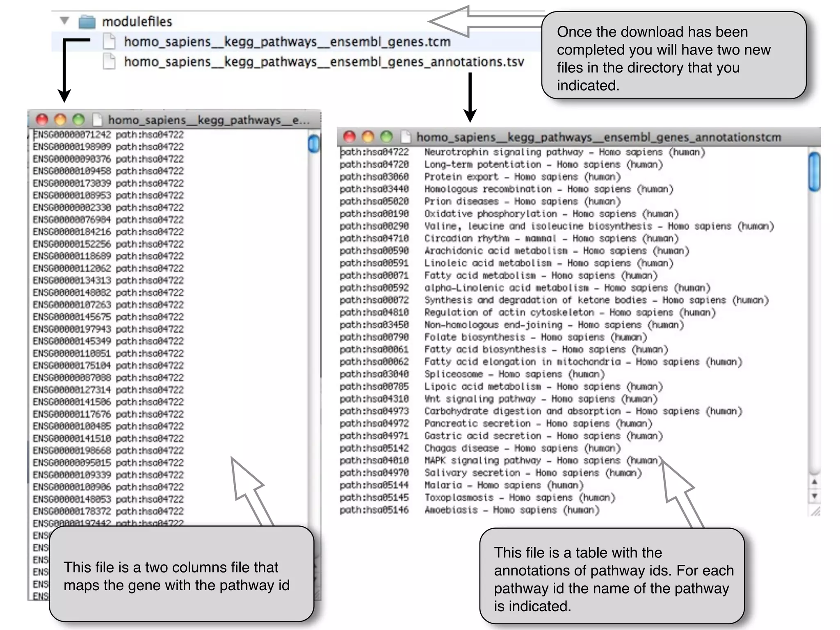Close the left tcm text window
The width and height of the screenshot is (840, 630).
(x=42, y=119)
